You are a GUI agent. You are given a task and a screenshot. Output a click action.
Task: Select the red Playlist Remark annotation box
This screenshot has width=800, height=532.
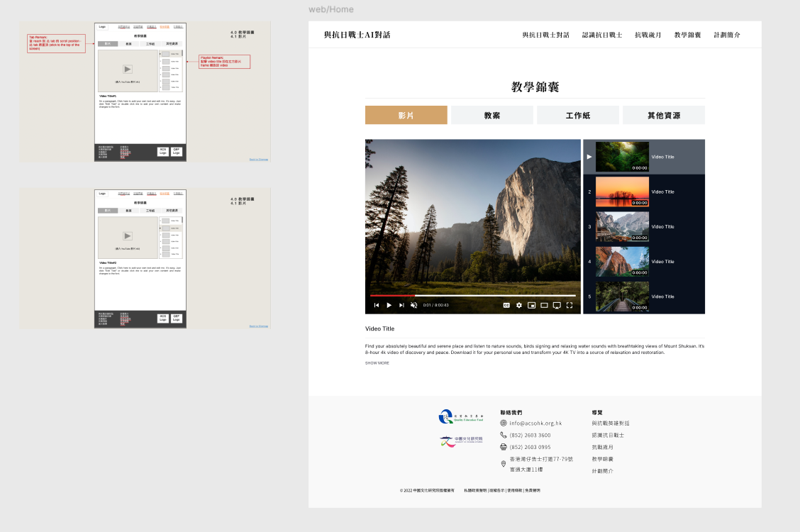pos(225,62)
